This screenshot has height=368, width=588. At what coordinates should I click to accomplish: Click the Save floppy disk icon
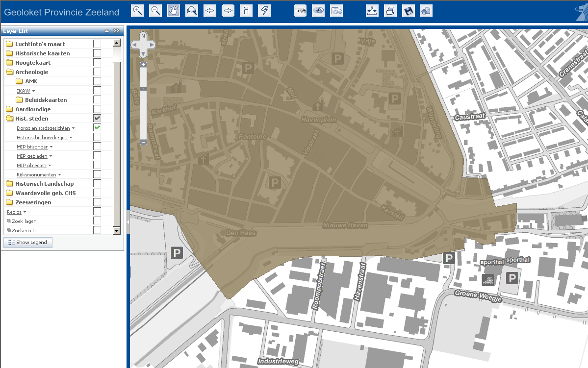click(x=408, y=10)
